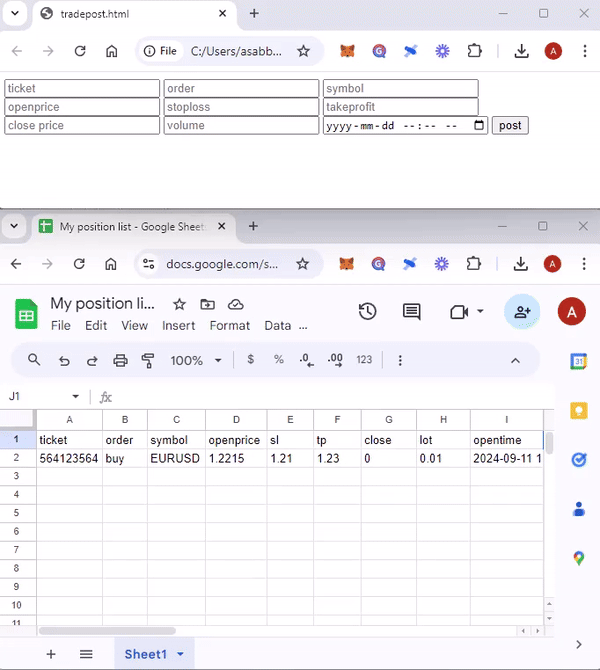Image resolution: width=600 pixels, height=670 pixels.
Task: Focus the ticket input field
Action: [82, 88]
